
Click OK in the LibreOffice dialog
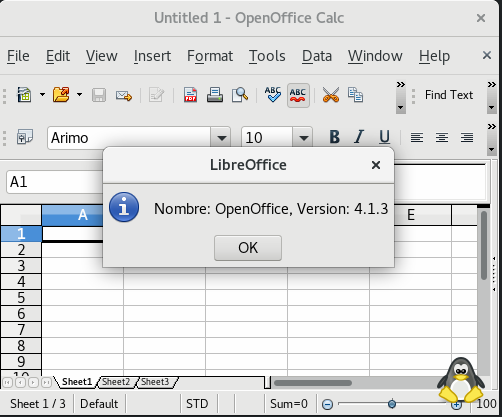(248, 248)
